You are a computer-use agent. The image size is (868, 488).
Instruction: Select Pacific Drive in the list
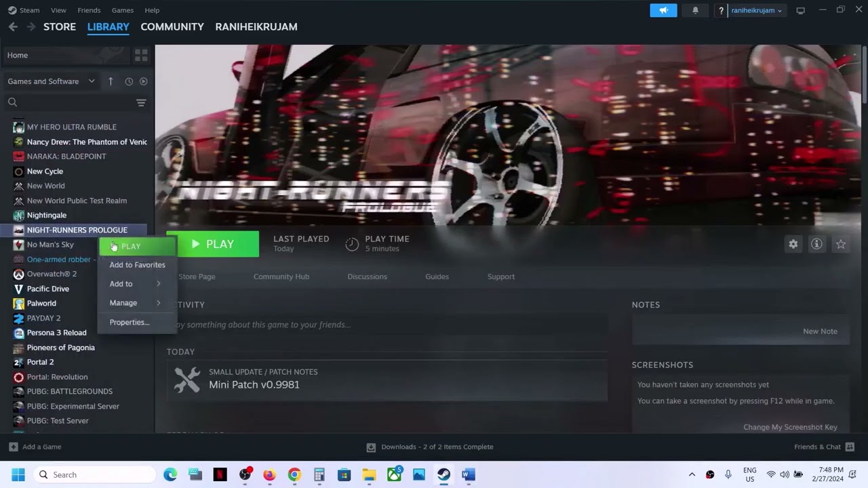pyautogui.click(x=47, y=289)
